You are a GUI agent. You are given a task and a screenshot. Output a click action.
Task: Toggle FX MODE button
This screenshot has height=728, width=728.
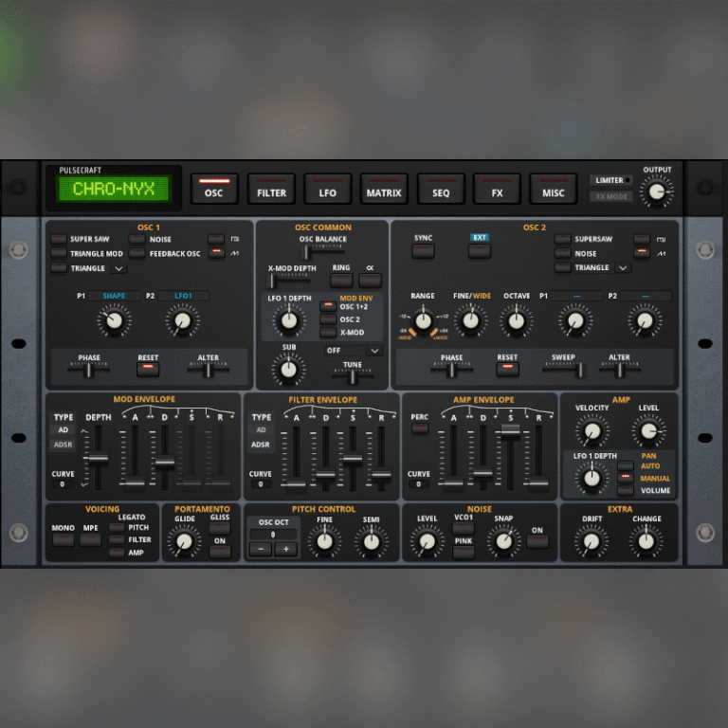[x=611, y=196]
